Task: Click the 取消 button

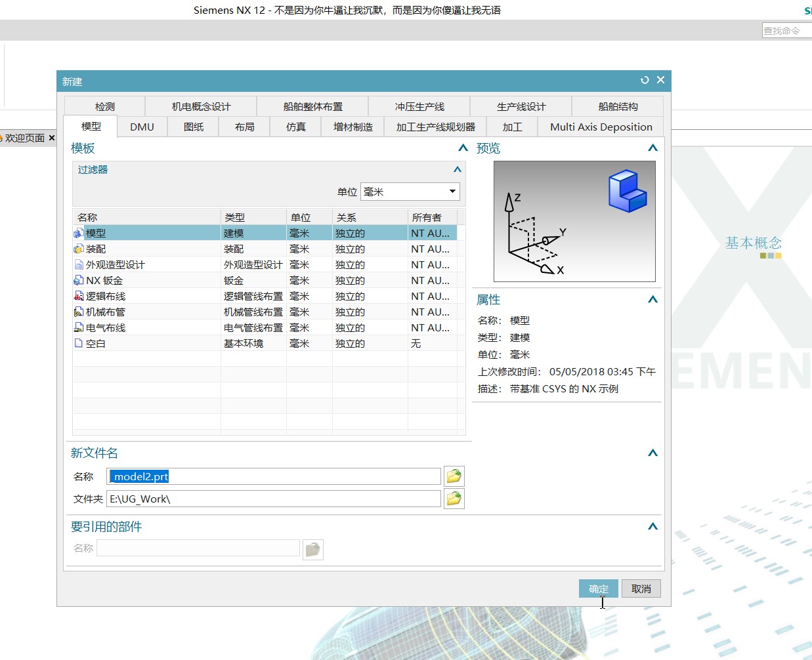Action: [641, 588]
